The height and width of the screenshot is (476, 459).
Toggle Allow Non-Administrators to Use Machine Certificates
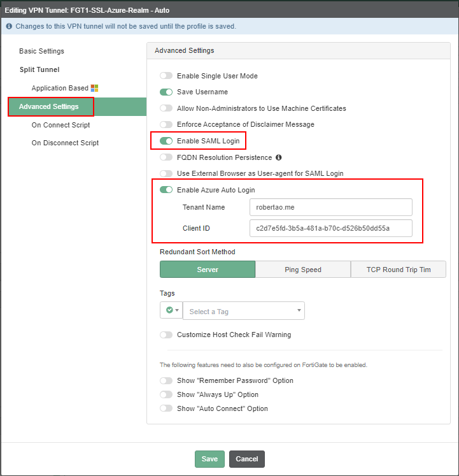(x=166, y=108)
